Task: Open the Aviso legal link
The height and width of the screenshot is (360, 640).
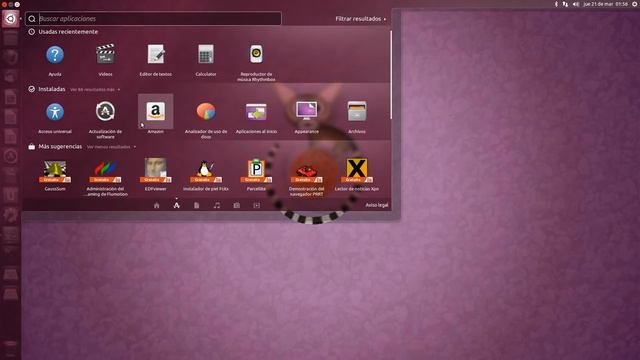Action: (376, 205)
